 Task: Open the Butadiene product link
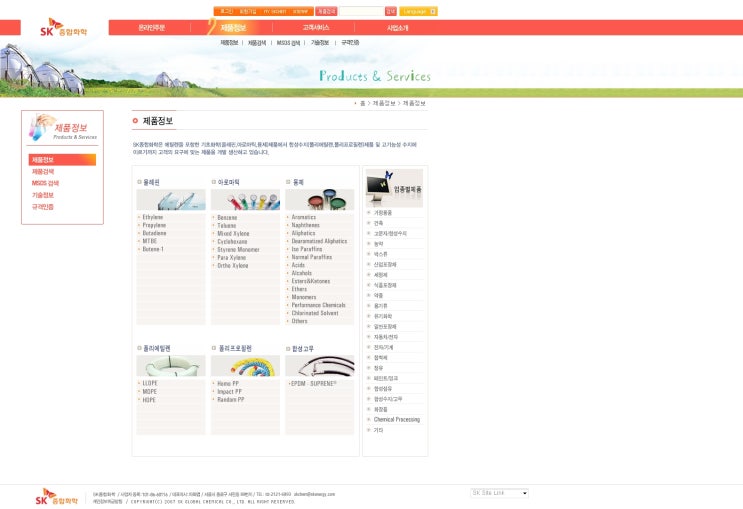[x=154, y=233]
